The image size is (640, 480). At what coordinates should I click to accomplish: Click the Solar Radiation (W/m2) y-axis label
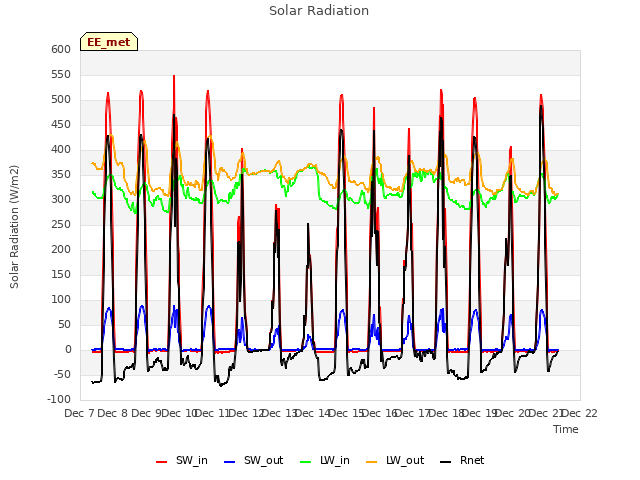click(x=14, y=227)
